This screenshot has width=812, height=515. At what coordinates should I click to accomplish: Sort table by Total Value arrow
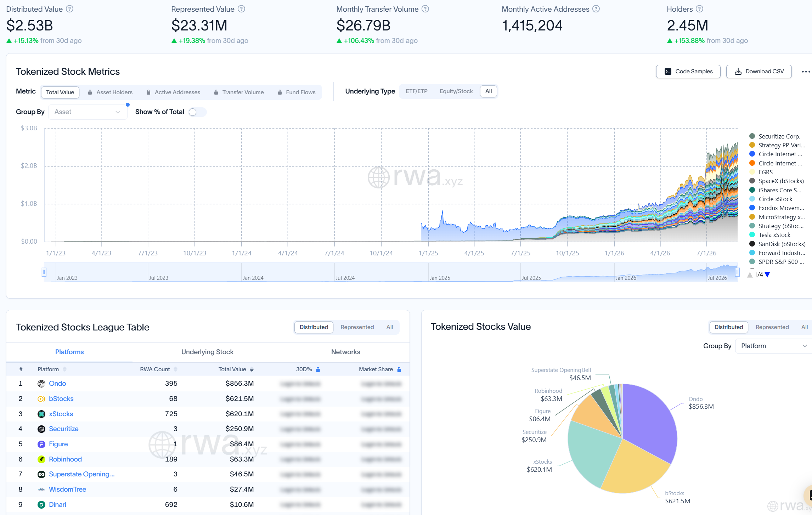click(252, 370)
